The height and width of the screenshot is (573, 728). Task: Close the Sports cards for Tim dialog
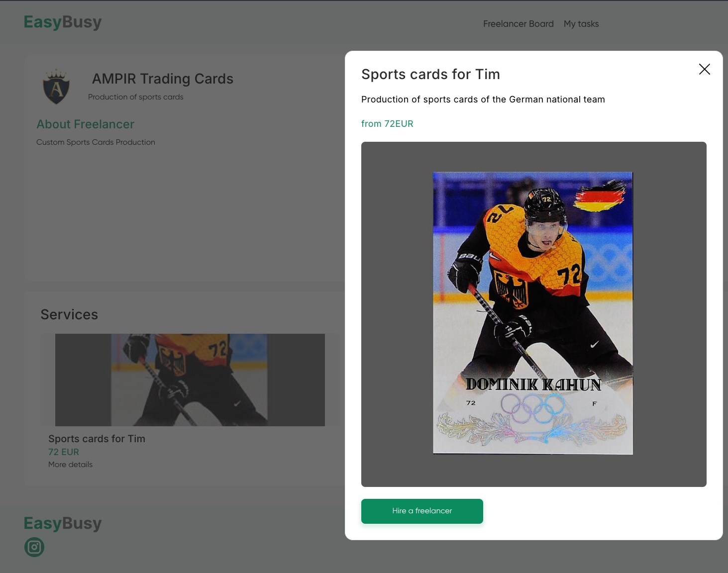tap(704, 69)
